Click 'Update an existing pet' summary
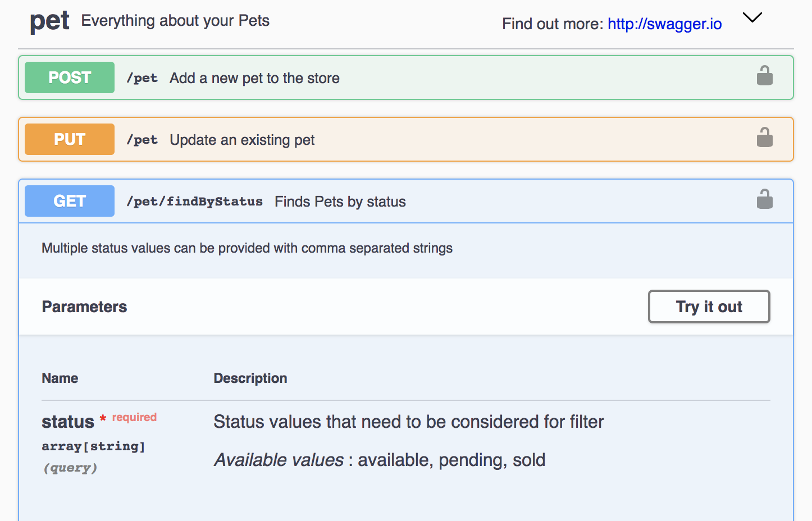Screen dimensions: 812x521 coord(242,140)
